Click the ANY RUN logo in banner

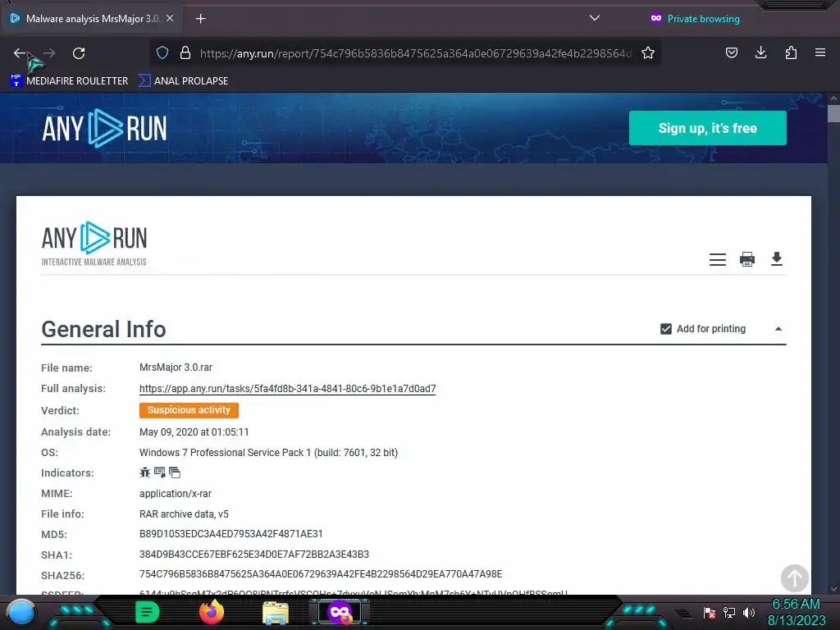[x=104, y=129]
